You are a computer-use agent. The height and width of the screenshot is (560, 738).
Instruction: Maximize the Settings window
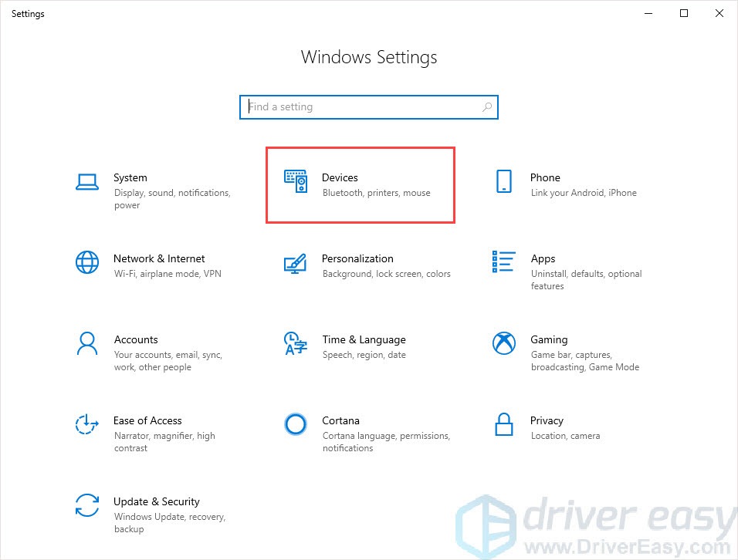point(683,13)
